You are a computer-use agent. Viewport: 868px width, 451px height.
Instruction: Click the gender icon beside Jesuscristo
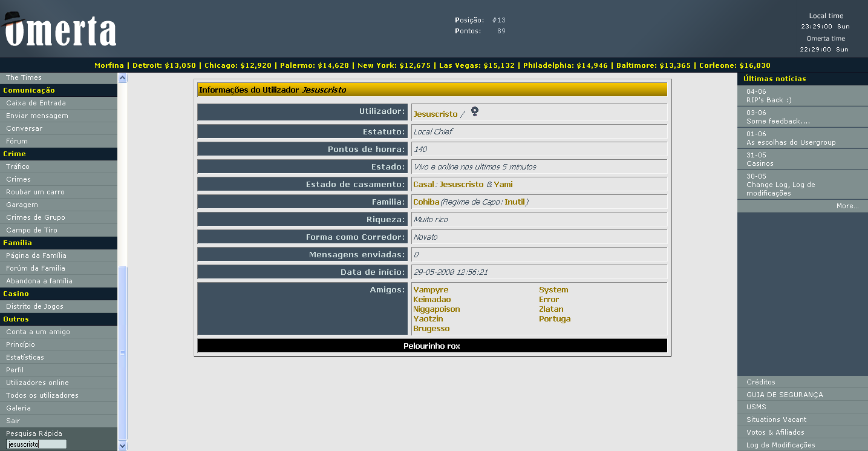pyautogui.click(x=475, y=111)
